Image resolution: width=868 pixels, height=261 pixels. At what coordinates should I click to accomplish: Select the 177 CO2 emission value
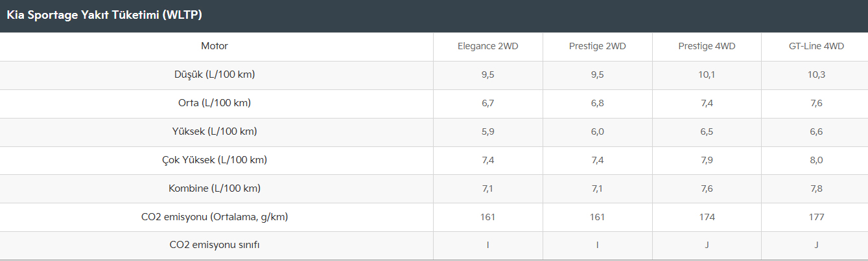[816, 217]
